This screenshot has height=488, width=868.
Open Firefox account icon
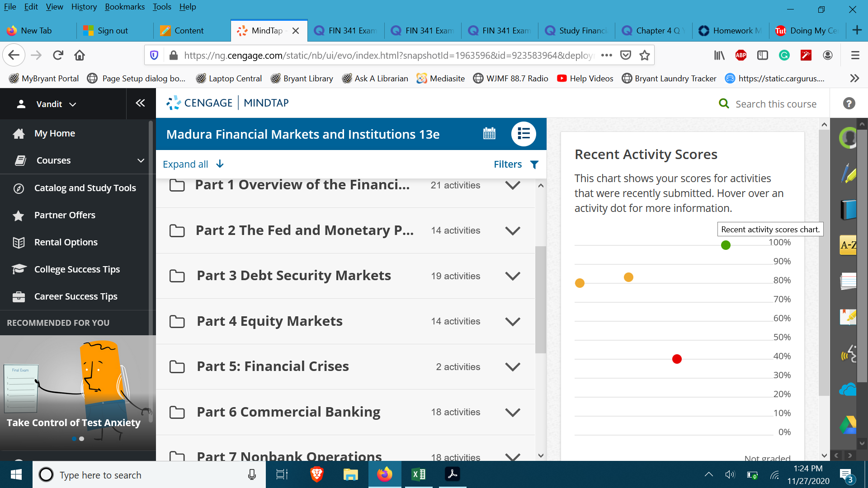pos(828,55)
